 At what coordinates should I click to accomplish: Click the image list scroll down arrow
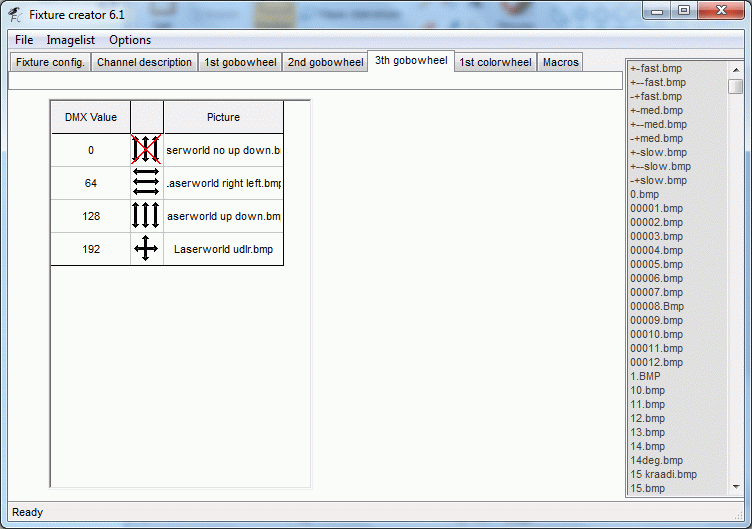(x=736, y=488)
